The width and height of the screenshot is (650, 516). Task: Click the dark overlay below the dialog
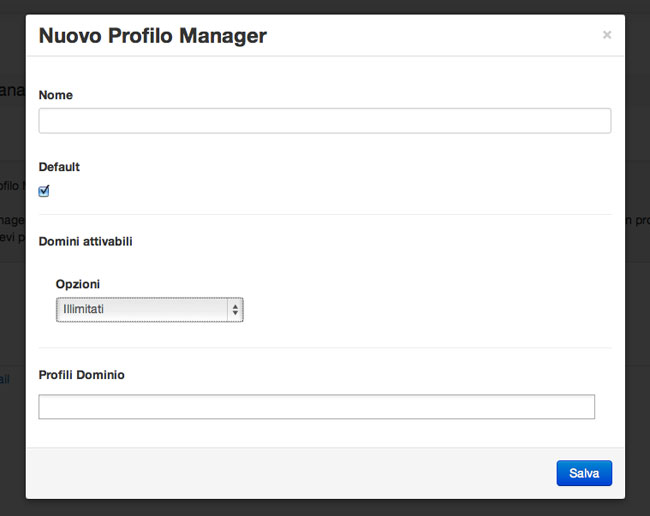coord(324,508)
